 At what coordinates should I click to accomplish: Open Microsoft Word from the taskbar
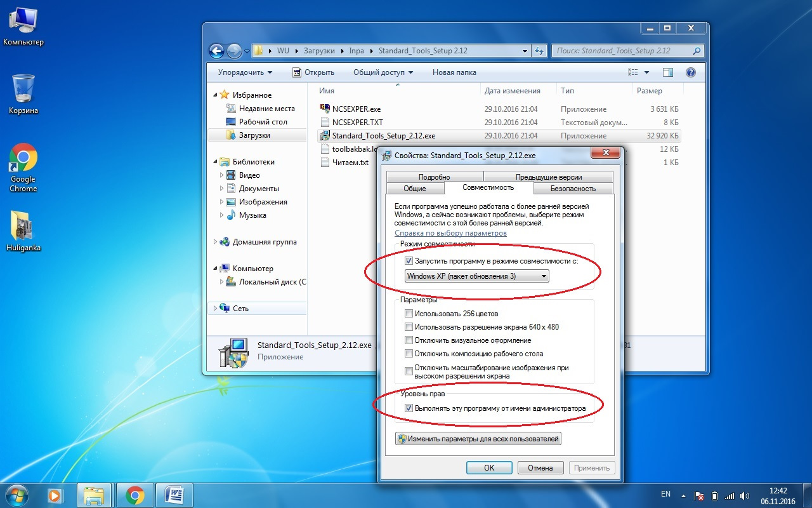point(173,495)
